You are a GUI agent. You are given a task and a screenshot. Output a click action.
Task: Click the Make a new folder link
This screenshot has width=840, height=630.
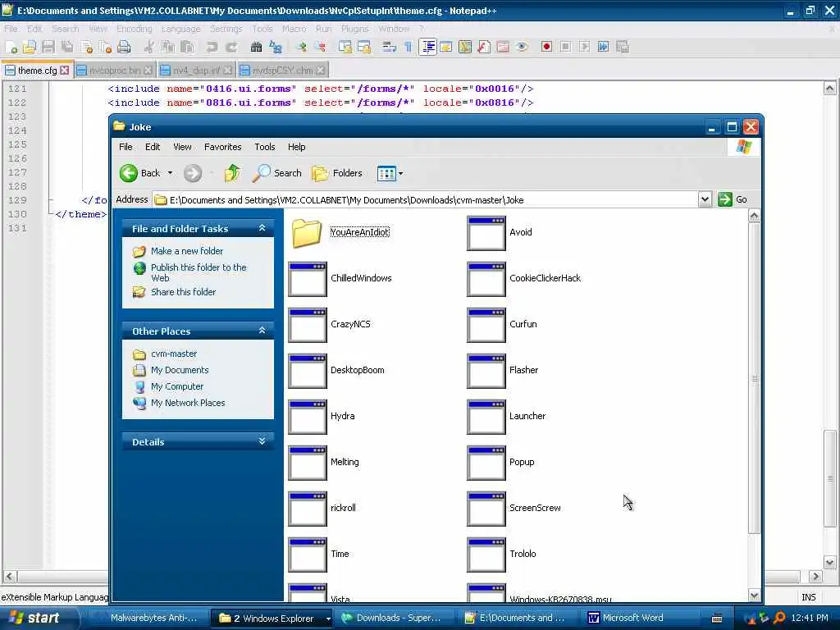point(187,251)
